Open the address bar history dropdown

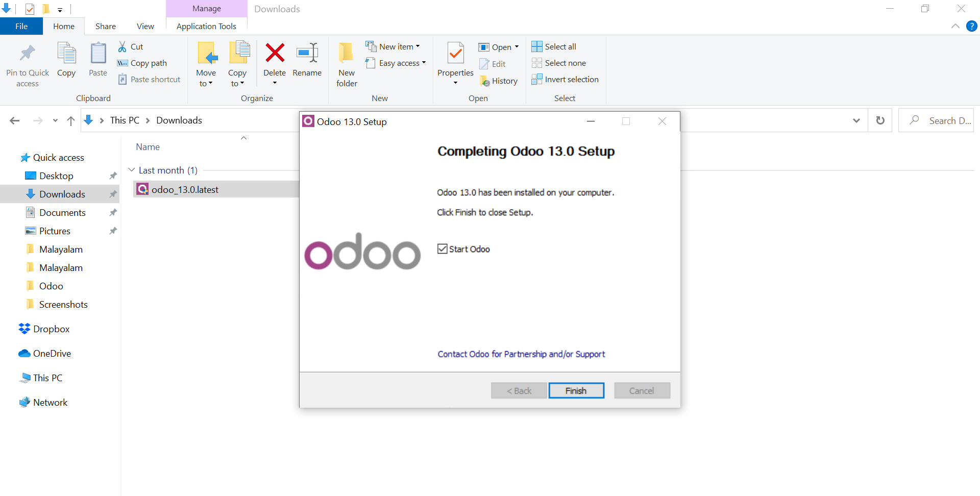tap(856, 120)
